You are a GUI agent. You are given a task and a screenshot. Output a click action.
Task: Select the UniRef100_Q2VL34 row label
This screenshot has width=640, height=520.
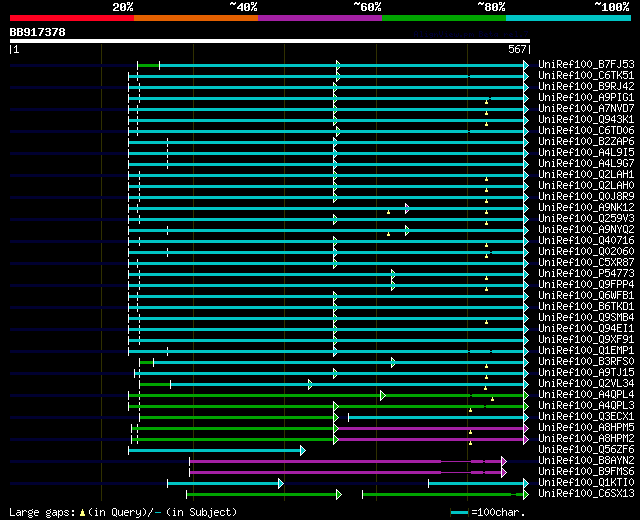tap(586, 384)
